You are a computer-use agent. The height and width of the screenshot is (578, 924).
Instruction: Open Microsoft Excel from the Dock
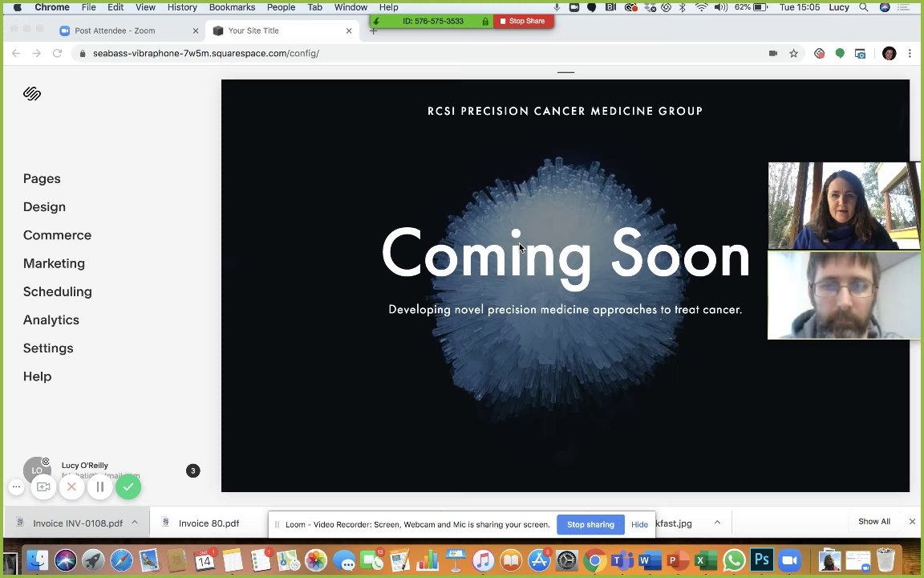[706, 560]
